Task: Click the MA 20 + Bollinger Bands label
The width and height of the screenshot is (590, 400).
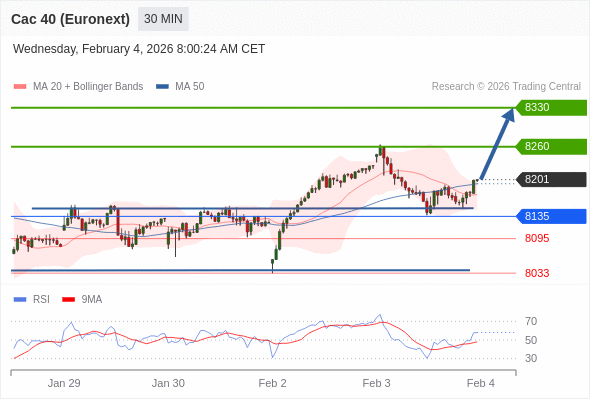Action: click(x=88, y=87)
